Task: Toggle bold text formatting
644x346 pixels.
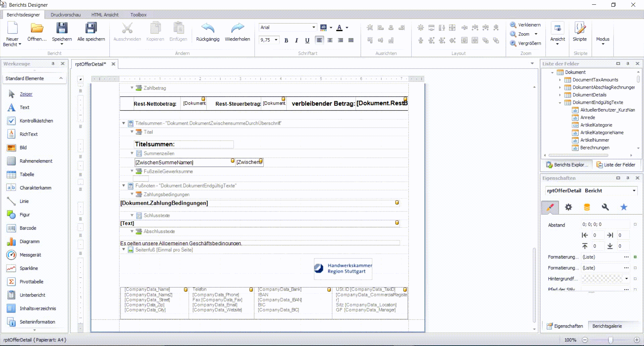Action: [x=286, y=40]
